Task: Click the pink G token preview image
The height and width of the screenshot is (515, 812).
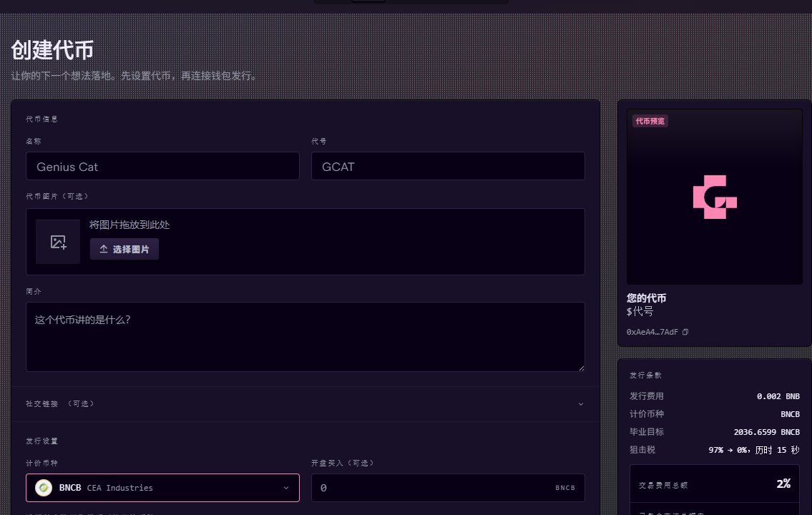Action: [715, 197]
